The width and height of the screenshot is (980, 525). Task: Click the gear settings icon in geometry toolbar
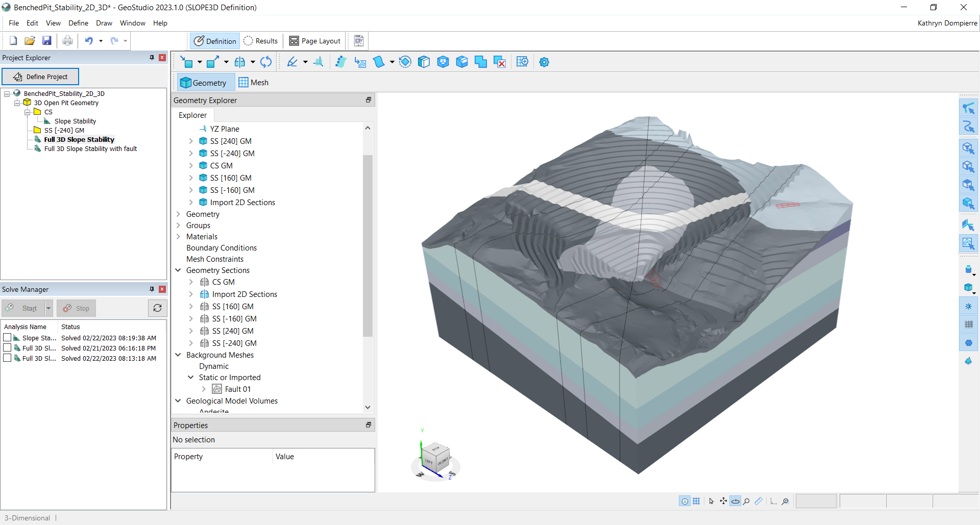click(x=544, y=62)
